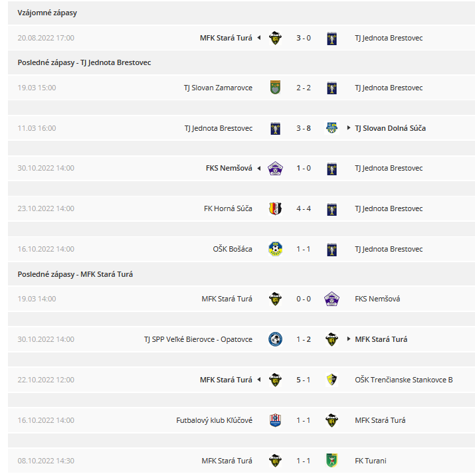Click TJ Slovan Zamarovce green crest icon
475x476 pixels.
pos(275,88)
